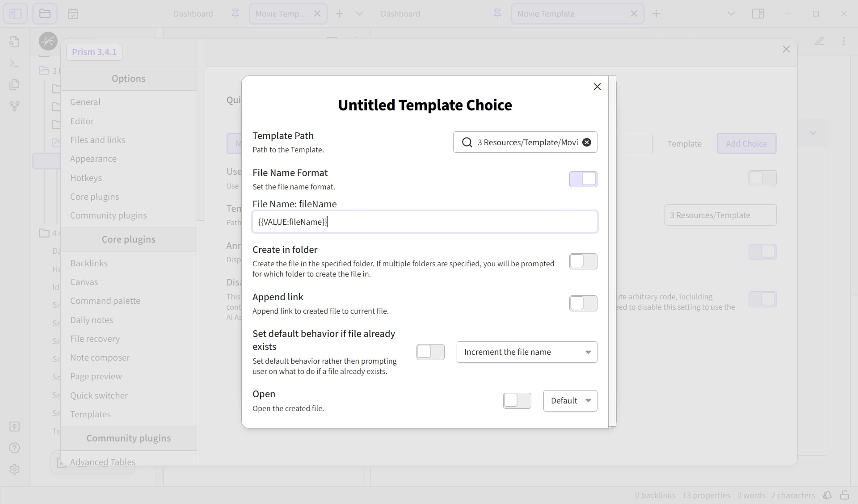Expand the tab list chevron beside the plus
The image size is (858, 504).
pos(359,14)
